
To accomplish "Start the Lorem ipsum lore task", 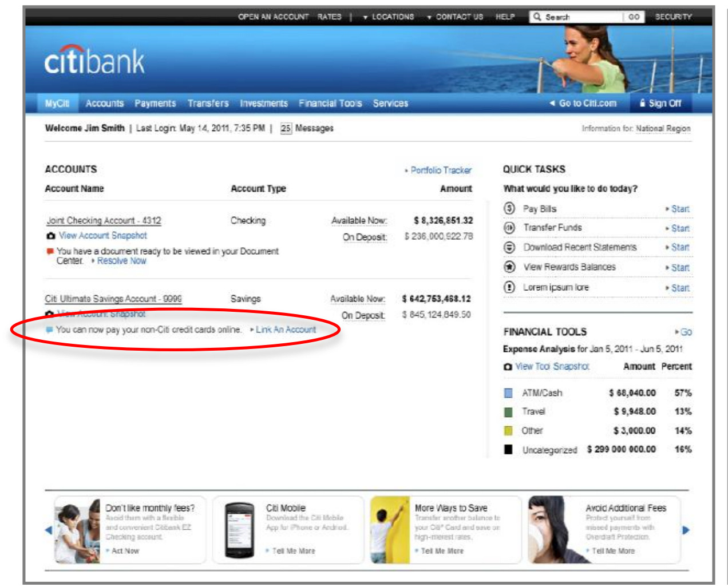I will [678, 288].
